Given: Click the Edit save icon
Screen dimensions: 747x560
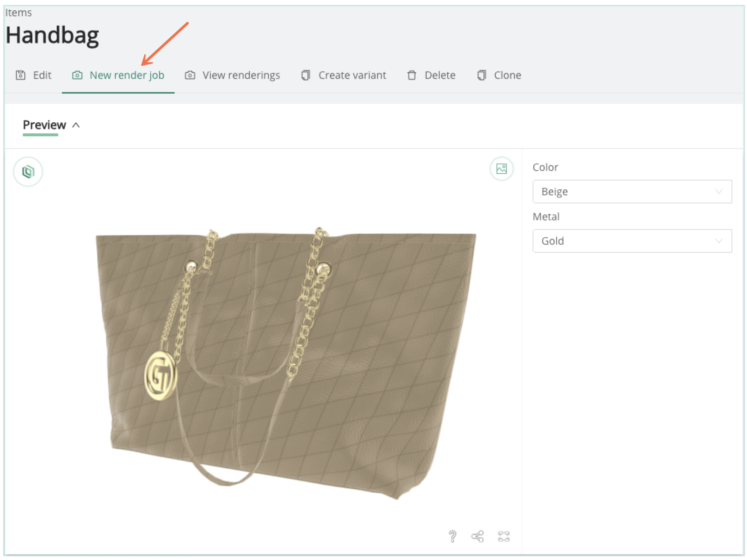Looking at the screenshot, I should point(21,75).
